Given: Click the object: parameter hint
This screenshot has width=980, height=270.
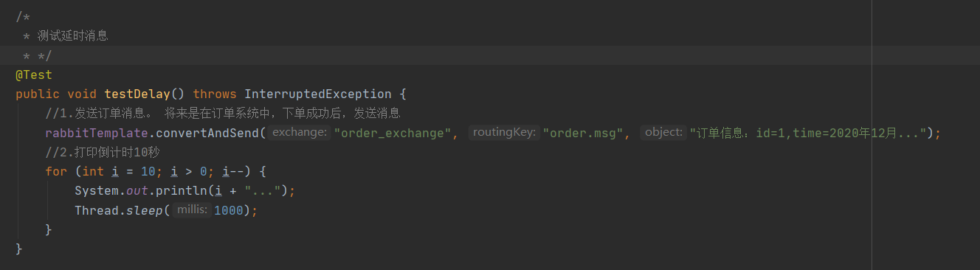Looking at the screenshot, I should tap(663, 133).
